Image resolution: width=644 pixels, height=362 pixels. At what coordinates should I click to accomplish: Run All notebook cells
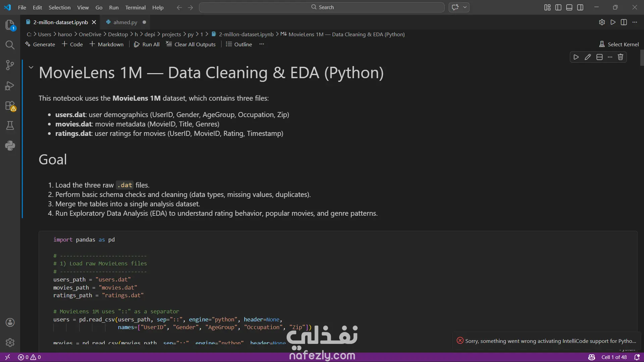click(x=147, y=44)
